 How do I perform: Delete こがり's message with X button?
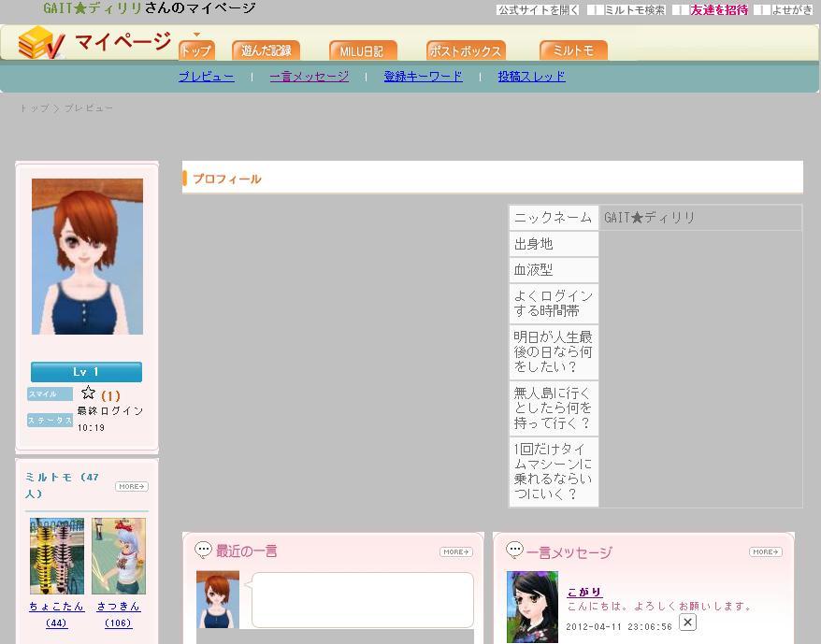click(x=687, y=623)
